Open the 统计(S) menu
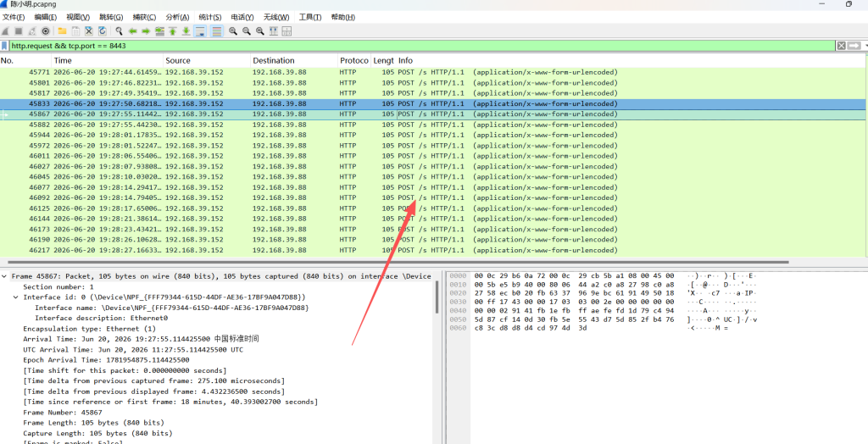This screenshot has width=868, height=444. point(210,17)
